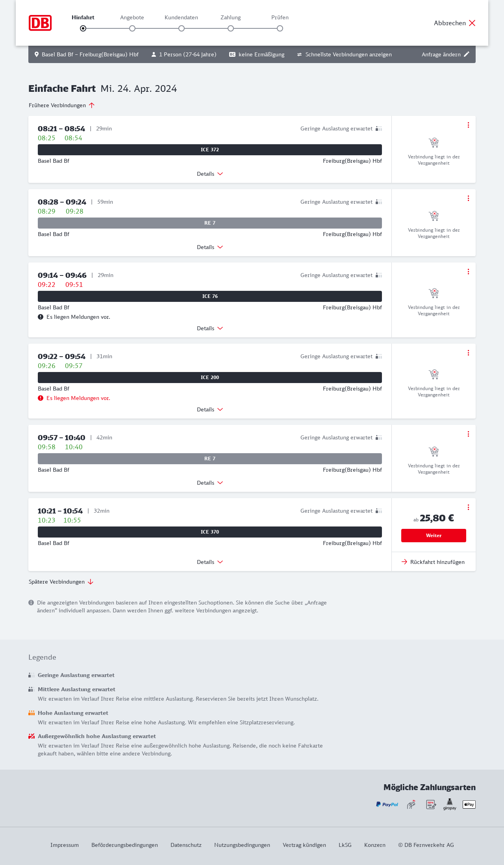Image resolution: width=504 pixels, height=865 pixels.
Task: Select the Zahlung step in the progress bar
Action: (x=231, y=28)
